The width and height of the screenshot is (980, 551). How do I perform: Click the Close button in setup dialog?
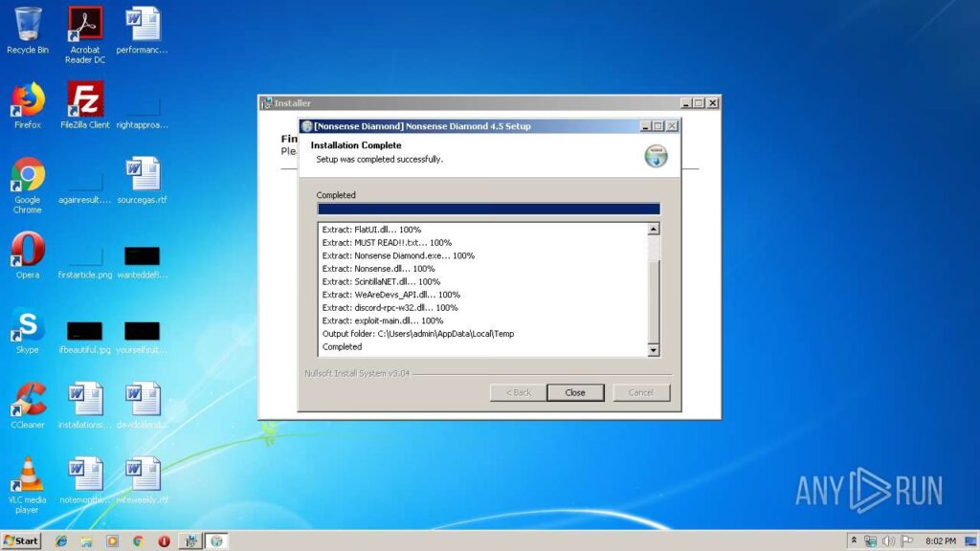click(575, 392)
